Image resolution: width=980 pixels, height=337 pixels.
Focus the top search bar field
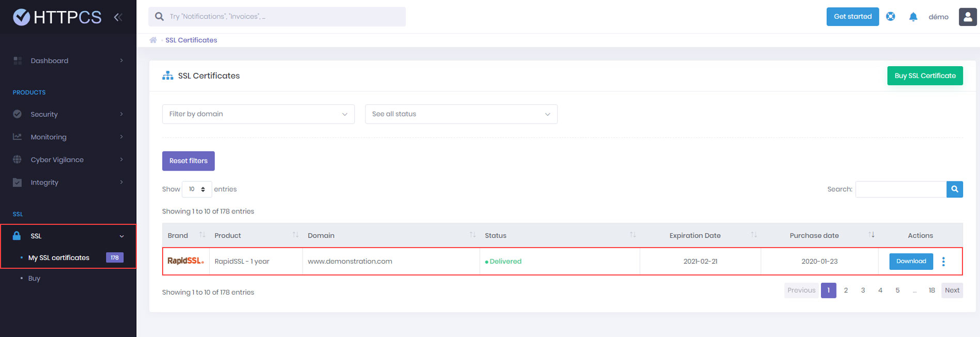[277, 17]
